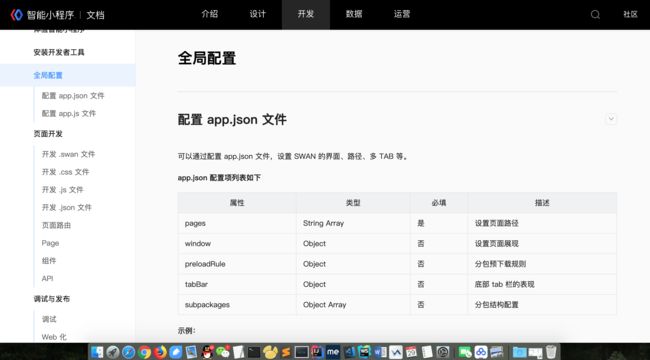The width and height of the screenshot is (650, 360).
Task: Open 页面路由 sidebar entry
Action: click(x=56, y=226)
